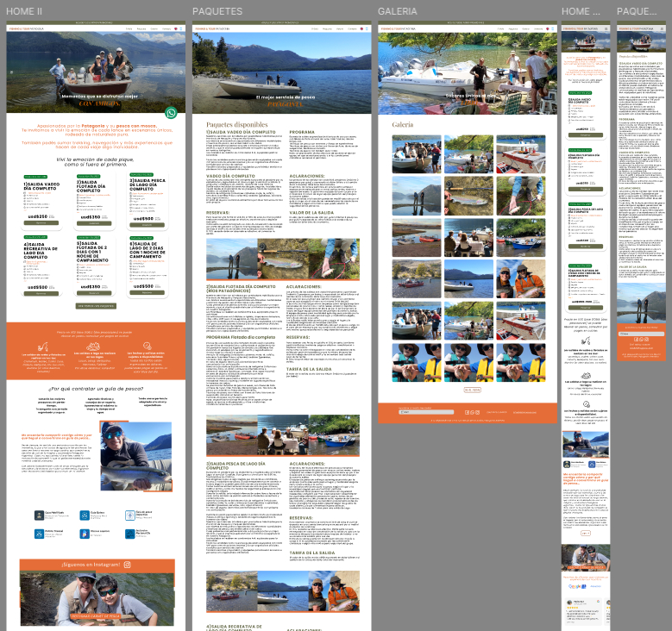Click the first dark certification badge in HOME II

click(39, 515)
